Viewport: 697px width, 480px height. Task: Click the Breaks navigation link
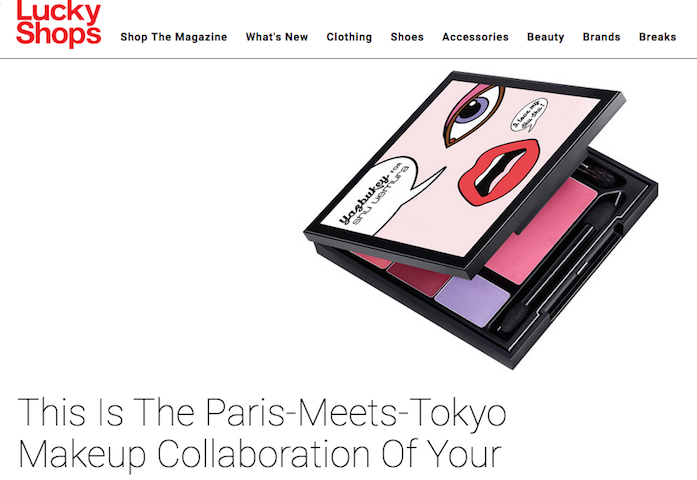point(657,37)
